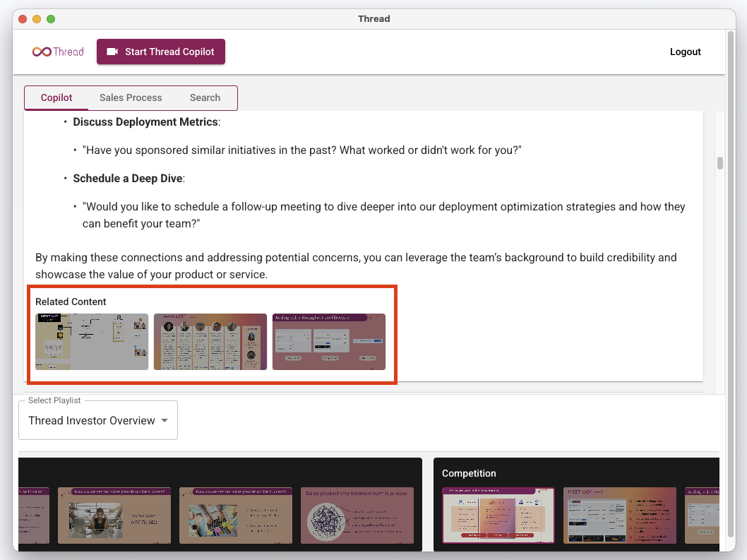Open the sales productivity measurement mess slide
747x560 pixels.
point(357,516)
